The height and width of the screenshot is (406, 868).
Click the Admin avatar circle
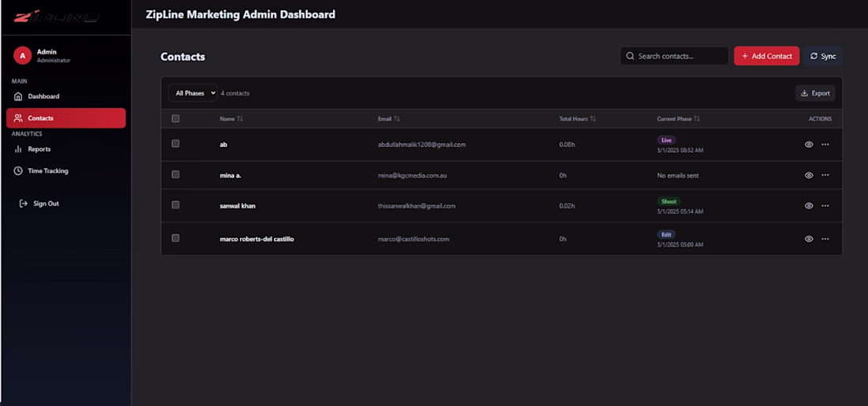[22, 55]
